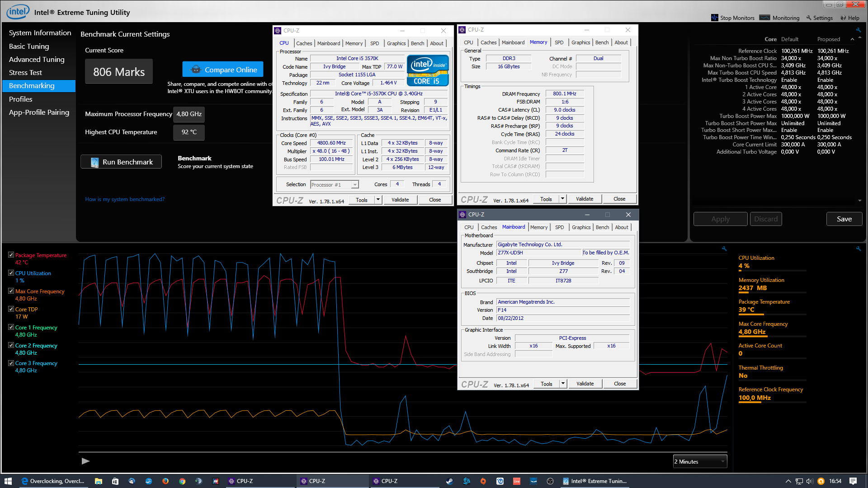Viewport: 868px width, 488px height.
Task: Switch to Intel Extreme Tuning taskbar entry
Action: pos(595,481)
